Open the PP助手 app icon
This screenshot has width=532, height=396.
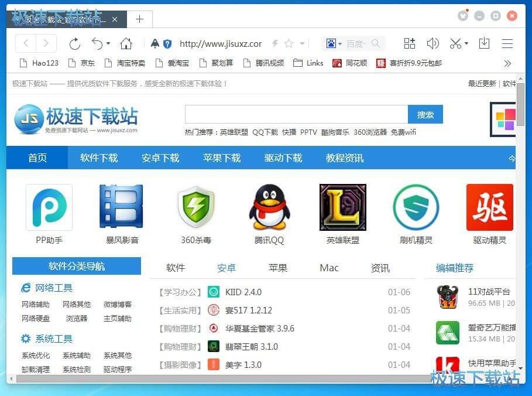49,207
